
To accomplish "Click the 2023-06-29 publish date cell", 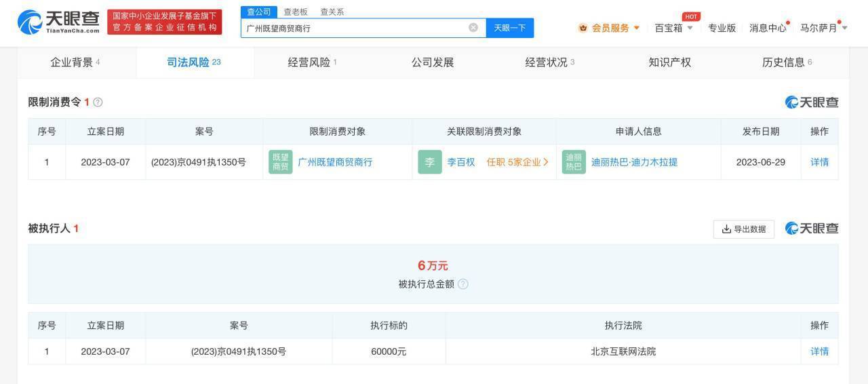I will (761, 162).
